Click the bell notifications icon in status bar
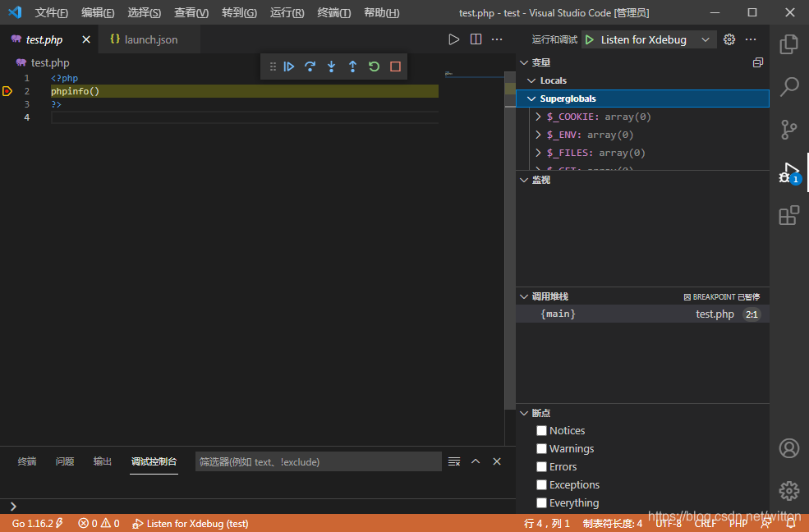 coord(790,522)
